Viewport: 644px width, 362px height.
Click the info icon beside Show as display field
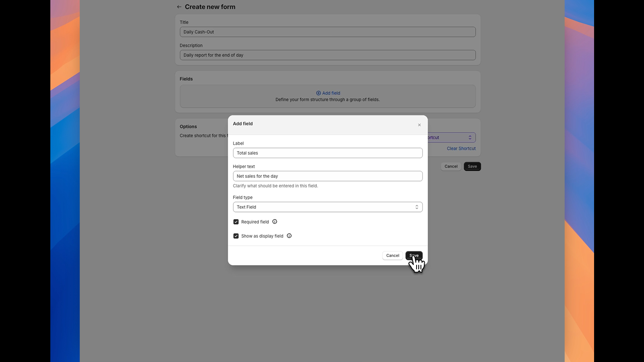tap(289, 236)
